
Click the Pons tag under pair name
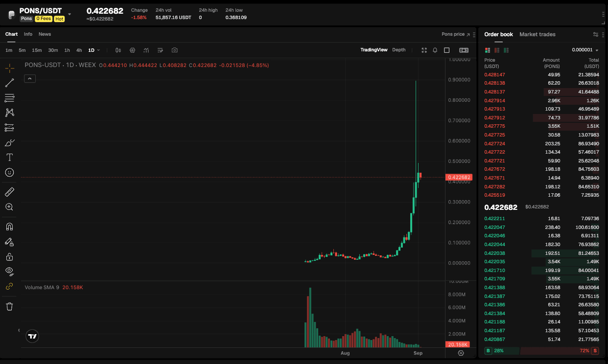tap(26, 19)
